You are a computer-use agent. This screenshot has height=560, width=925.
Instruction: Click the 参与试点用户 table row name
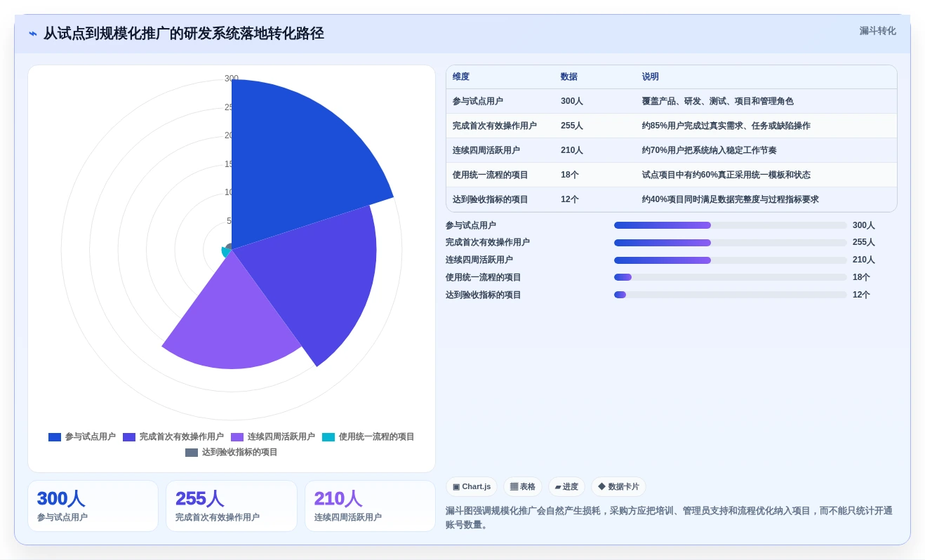(x=478, y=102)
